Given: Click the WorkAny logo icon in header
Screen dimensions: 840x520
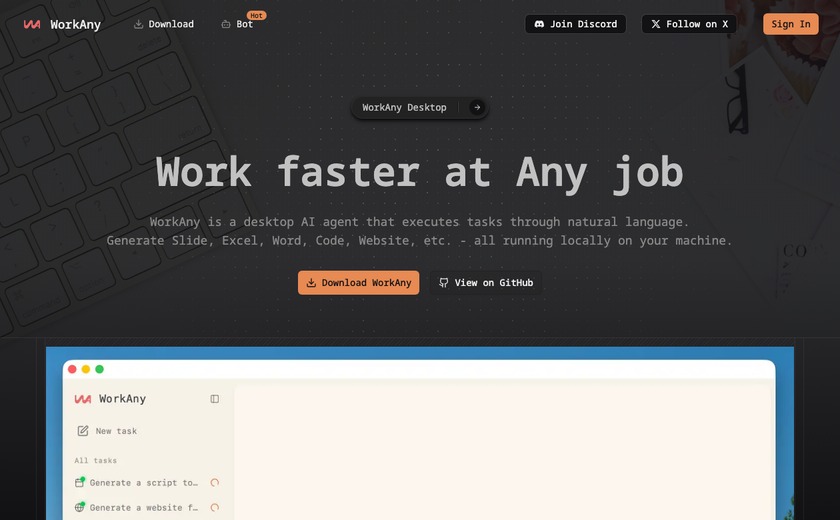Looking at the screenshot, I should point(32,24).
